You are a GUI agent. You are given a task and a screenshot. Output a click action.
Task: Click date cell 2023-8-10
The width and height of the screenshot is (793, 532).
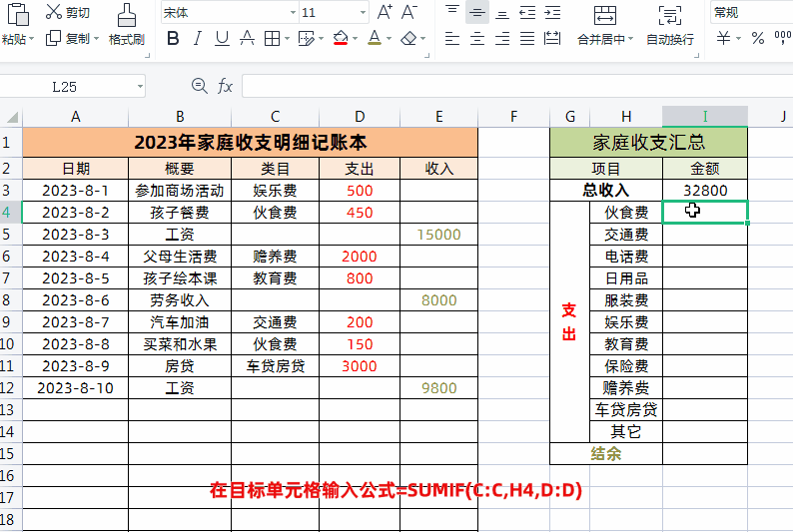click(75, 388)
